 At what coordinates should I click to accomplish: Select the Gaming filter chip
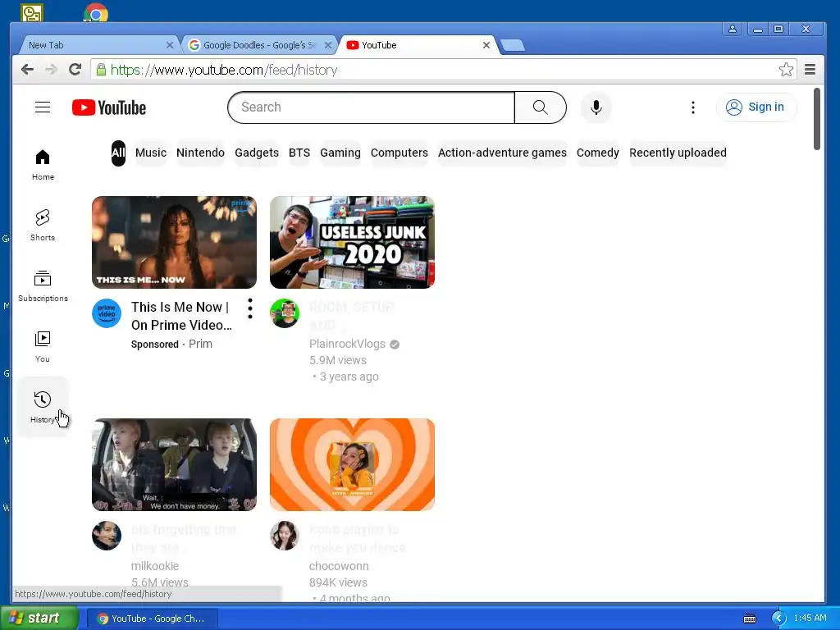click(340, 153)
